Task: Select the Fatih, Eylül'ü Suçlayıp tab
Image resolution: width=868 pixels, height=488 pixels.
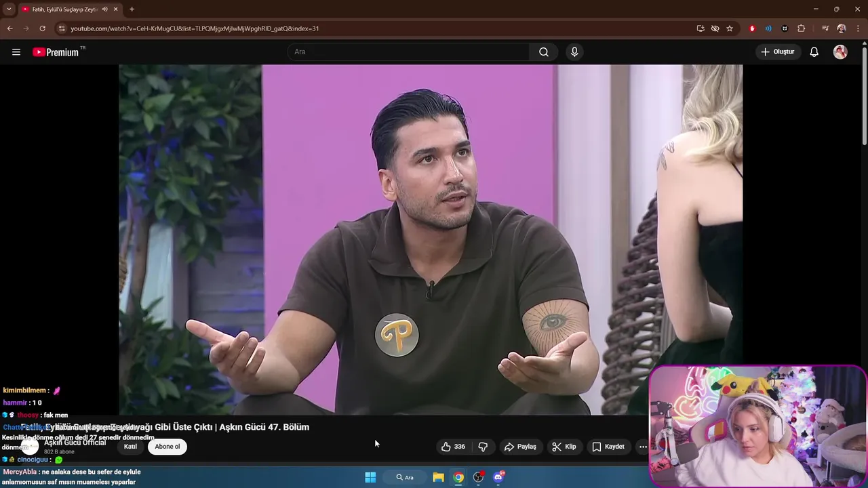Action: tap(65, 9)
